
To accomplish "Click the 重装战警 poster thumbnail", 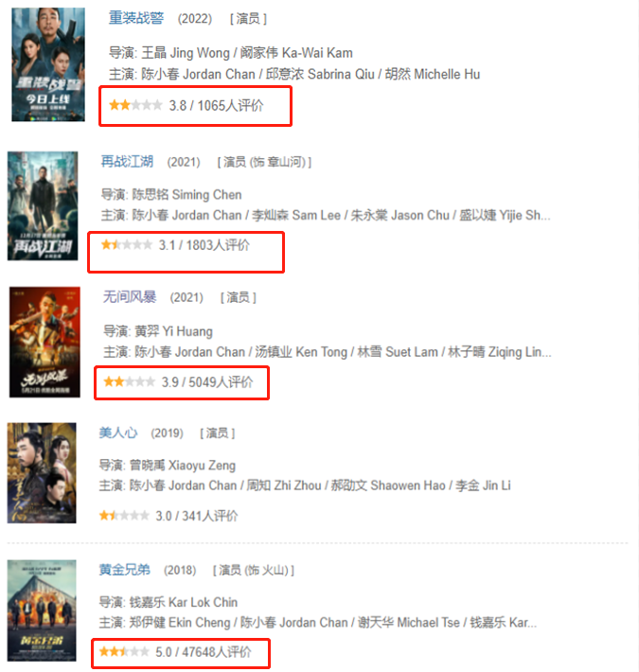I will coord(48,64).
